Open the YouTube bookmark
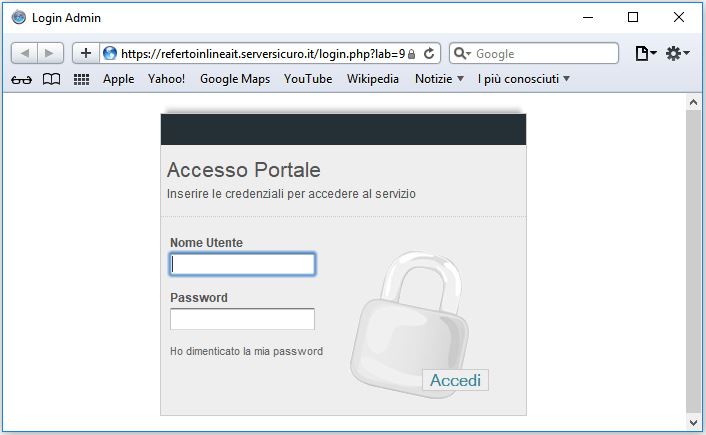The image size is (706, 435). point(308,79)
